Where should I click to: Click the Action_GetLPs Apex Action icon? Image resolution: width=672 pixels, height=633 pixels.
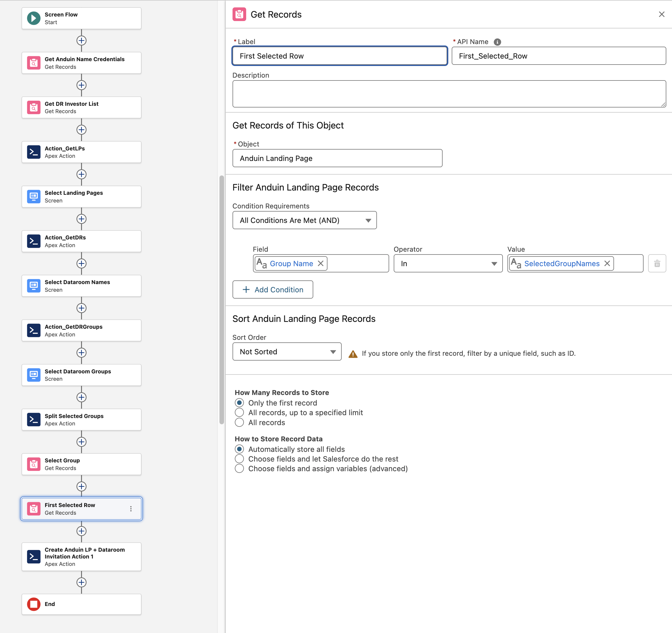34,152
